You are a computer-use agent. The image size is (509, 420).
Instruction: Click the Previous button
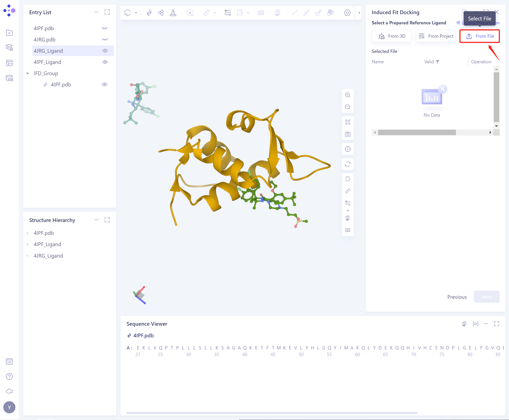click(457, 297)
